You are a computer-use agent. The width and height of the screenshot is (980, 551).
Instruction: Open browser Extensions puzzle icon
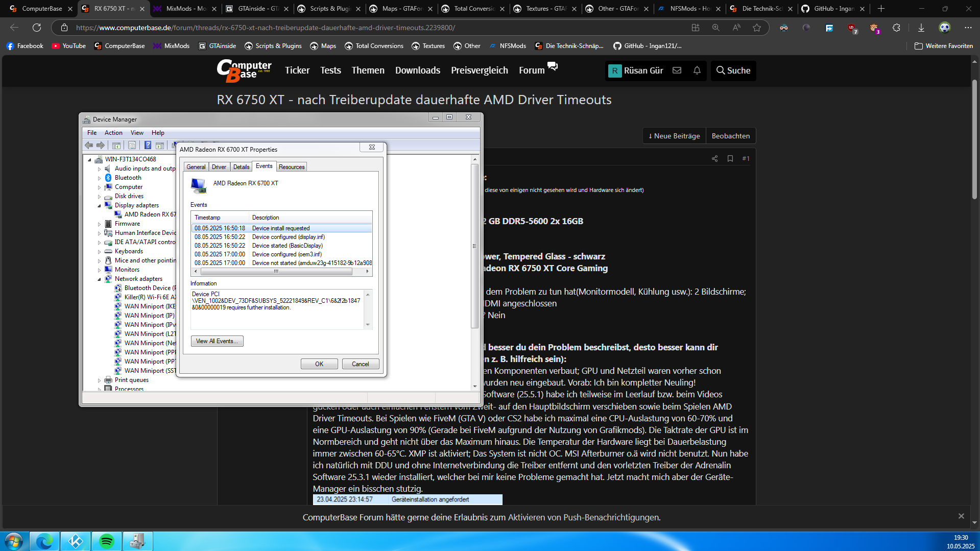click(896, 28)
